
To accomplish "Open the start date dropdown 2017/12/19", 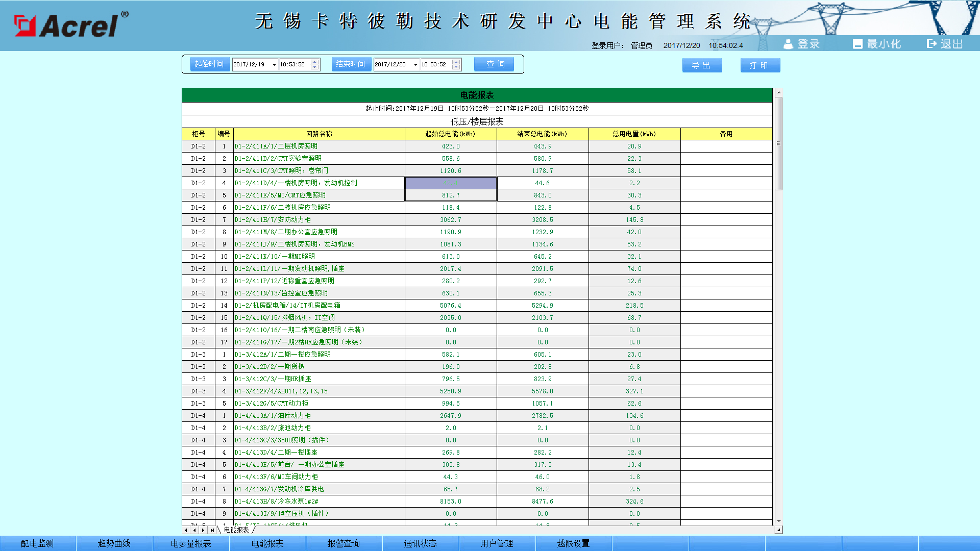I will (274, 65).
